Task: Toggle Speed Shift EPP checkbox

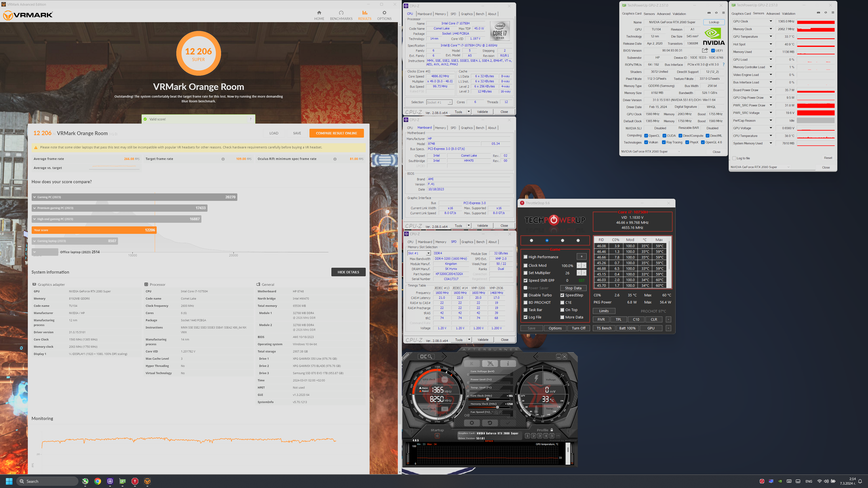Action: [526, 280]
